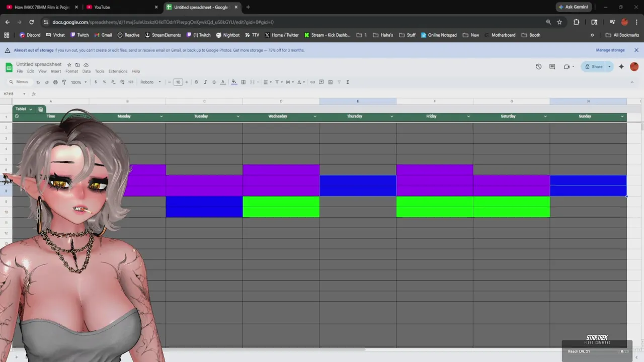This screenshot has width=644, height=362.
Task: Hide the menus with collapse arrow
Action: (x=632, y=82)
